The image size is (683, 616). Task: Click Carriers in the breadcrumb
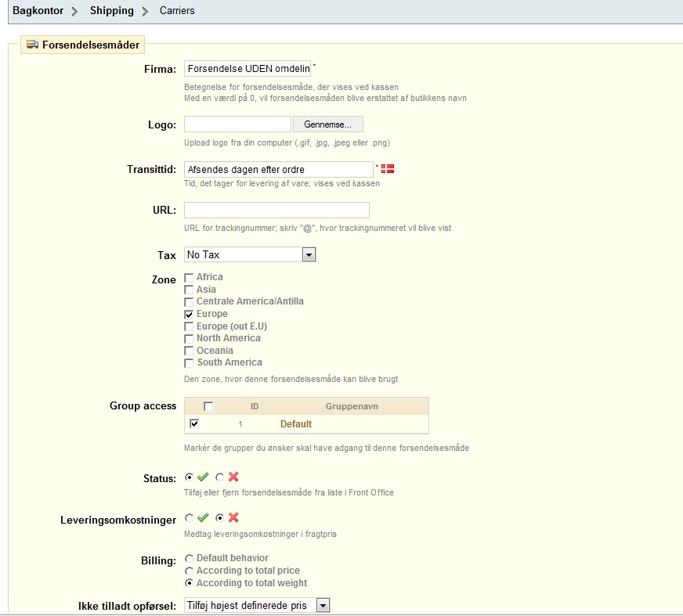[177, 10]
